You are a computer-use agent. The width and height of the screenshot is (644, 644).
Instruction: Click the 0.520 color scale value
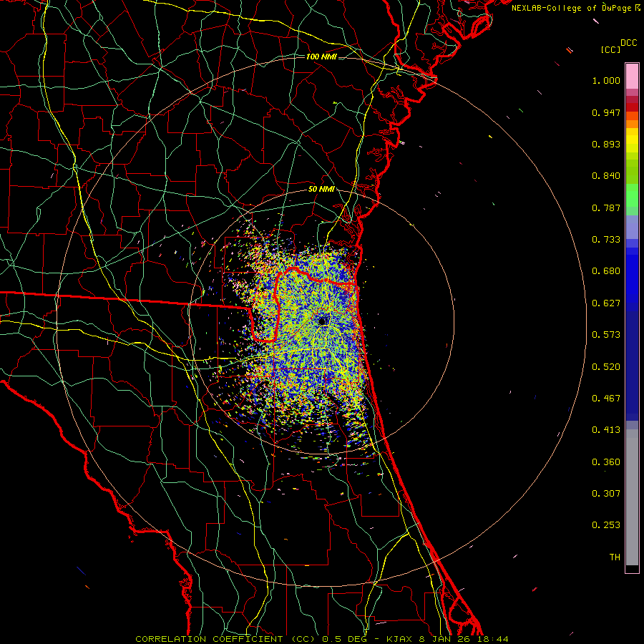point(606,367)
